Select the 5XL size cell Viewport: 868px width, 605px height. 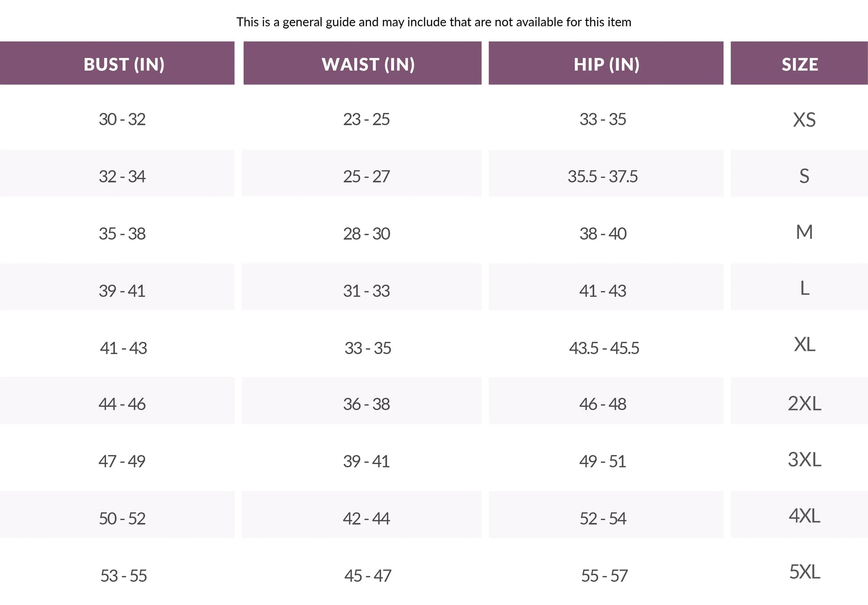click(x=804, y=572)
